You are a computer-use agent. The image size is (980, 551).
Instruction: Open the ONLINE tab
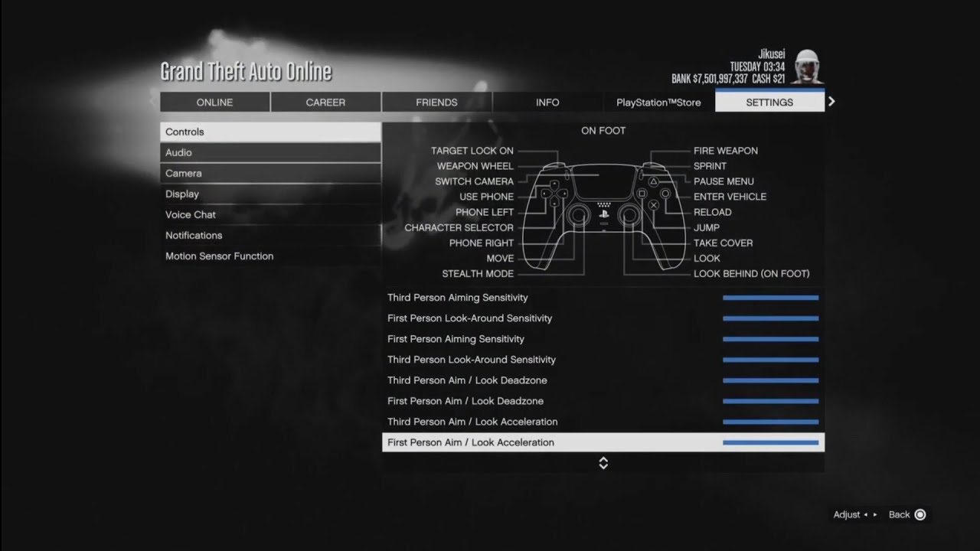tap(214, 102)
